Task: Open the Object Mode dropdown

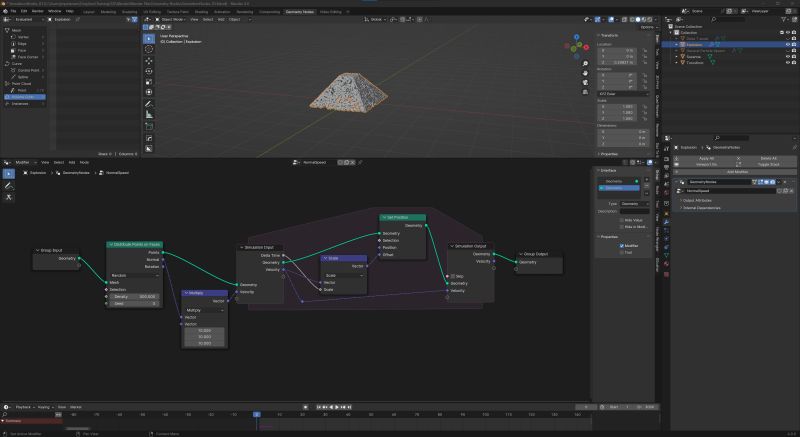Action: 171,19
